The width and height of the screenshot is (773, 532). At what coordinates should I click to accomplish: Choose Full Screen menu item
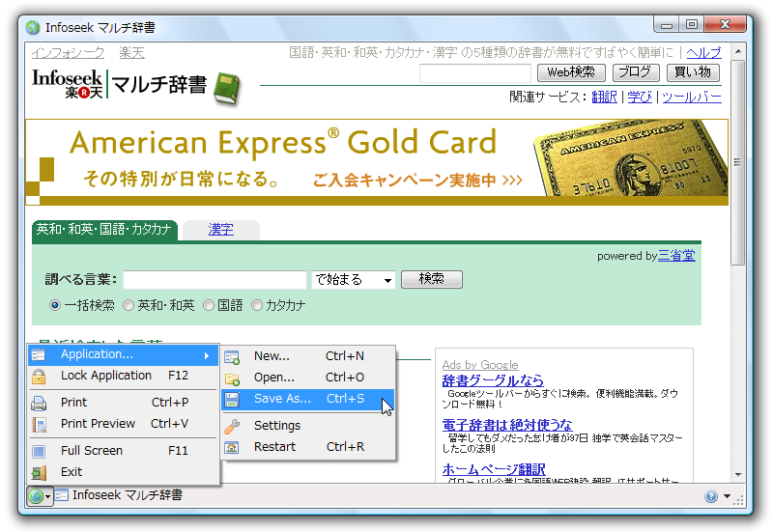[x=124, y=451]
